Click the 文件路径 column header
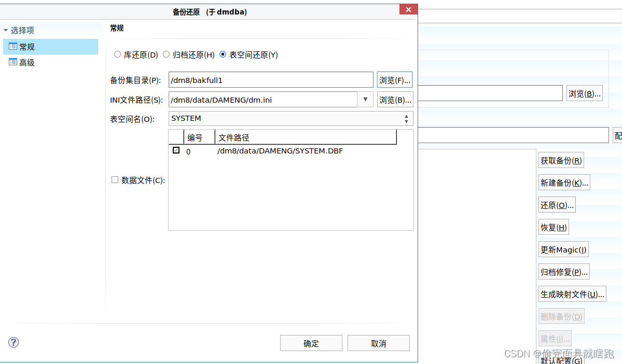The image size is (622, 364). point(306,137)
